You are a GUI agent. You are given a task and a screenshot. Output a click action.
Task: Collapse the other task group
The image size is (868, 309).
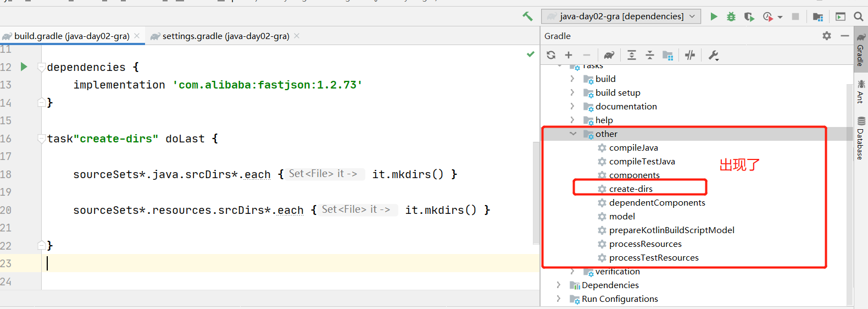(x=572, y=134)
